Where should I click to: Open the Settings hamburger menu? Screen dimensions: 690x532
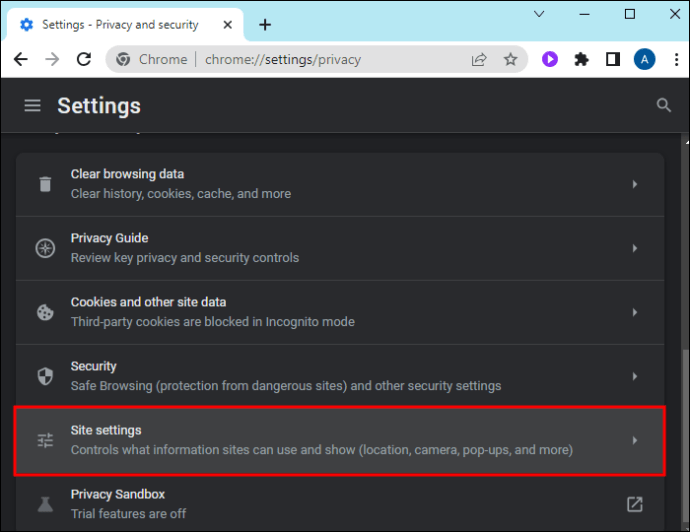point(33,105)
